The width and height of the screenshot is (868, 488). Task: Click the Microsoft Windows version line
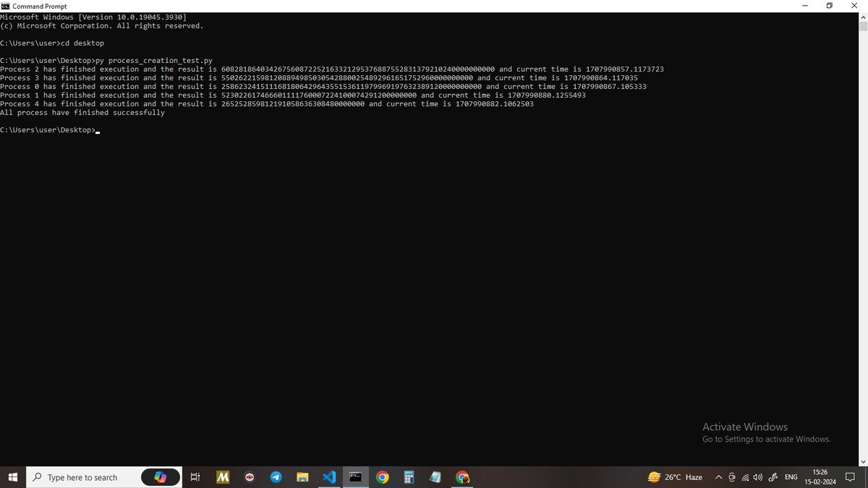[93, 17]
